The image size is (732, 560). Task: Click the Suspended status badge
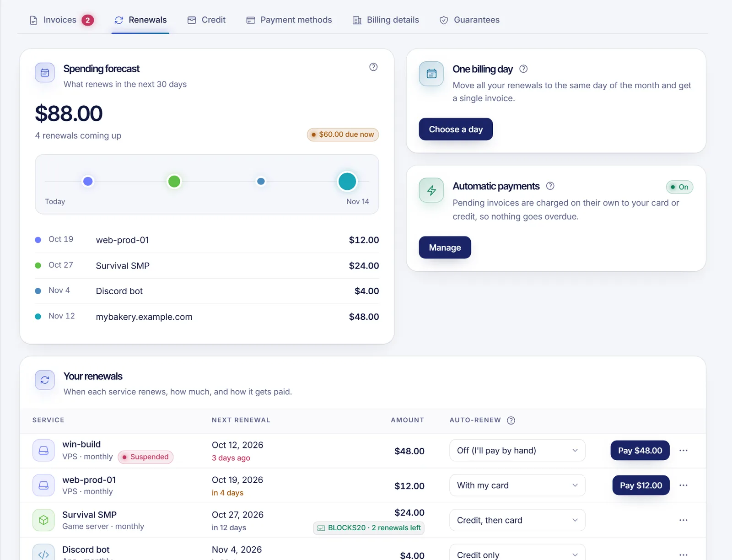click(x=145, y=457)
